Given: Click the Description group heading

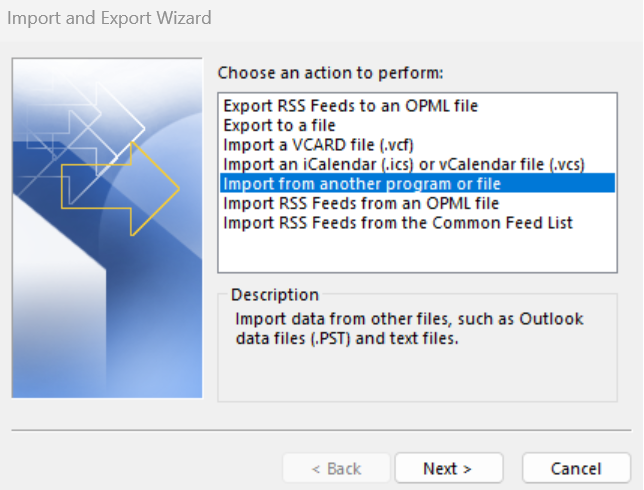Looking at the screenshot, I should pyautogui.click(x=275, y=295).
